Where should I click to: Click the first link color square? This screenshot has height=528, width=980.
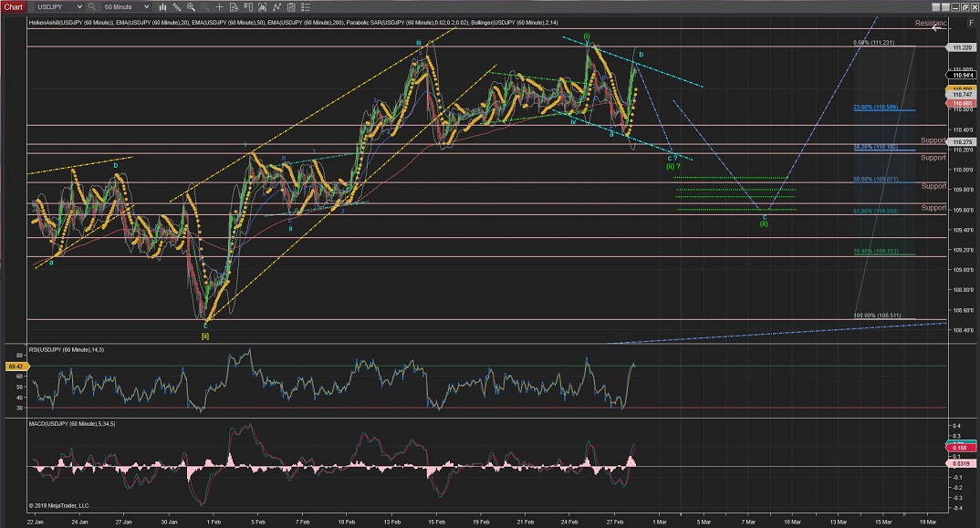[x=936, y=7]
